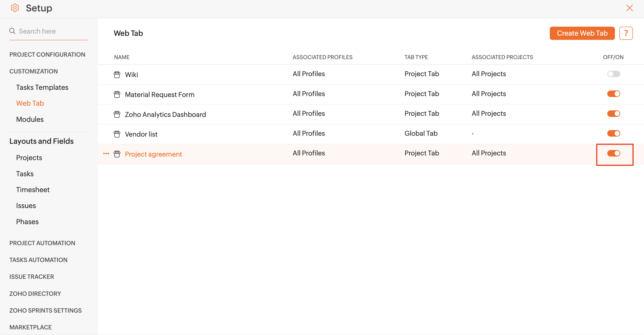Click All Projects in Project agreement row

tap(488, 153)
